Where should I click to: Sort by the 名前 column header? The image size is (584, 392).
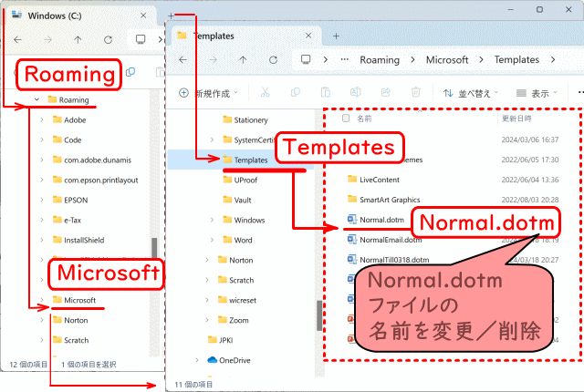click(x=364, y=119)
